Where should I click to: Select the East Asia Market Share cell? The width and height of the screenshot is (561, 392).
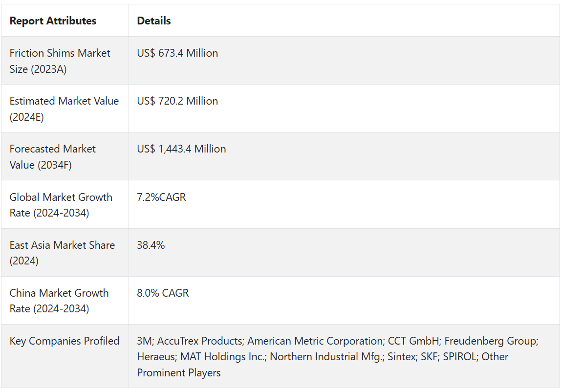click(x=62, y=253)
